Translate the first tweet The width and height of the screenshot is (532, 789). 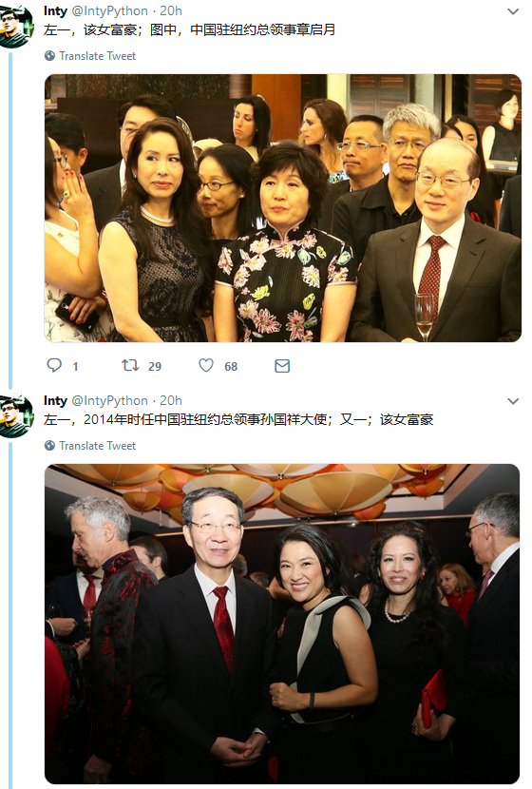[98, 56]
